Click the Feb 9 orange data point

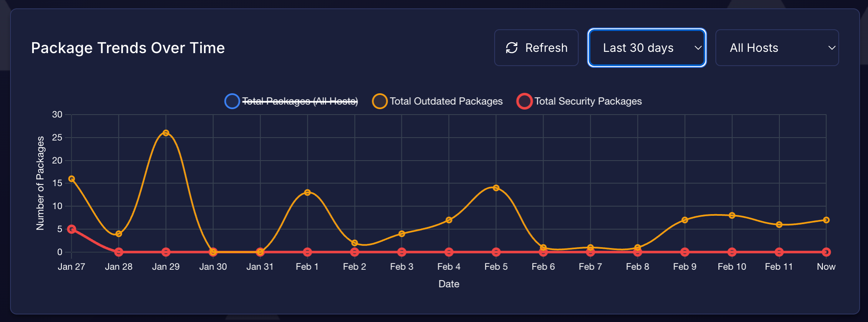(x=684, y=220)
